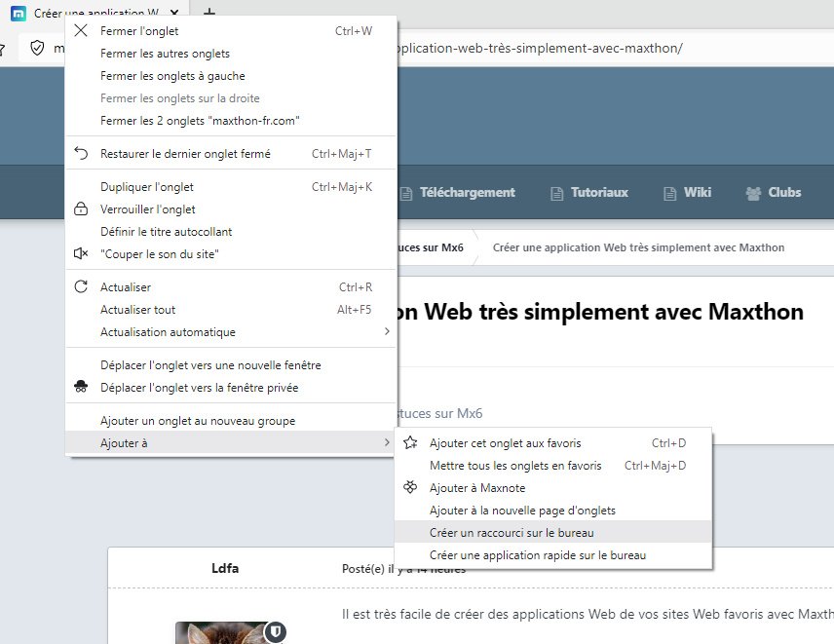
Task: Select Ajouter un onglet au nouveau groupe
Action: 231,421
